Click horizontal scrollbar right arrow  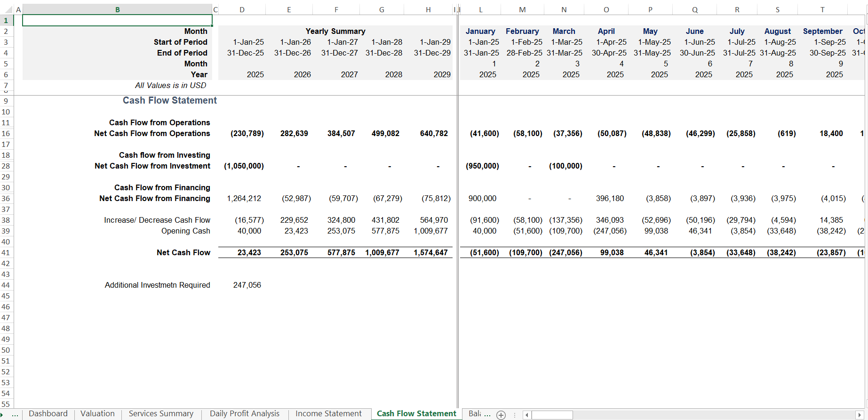pos(860,415)
